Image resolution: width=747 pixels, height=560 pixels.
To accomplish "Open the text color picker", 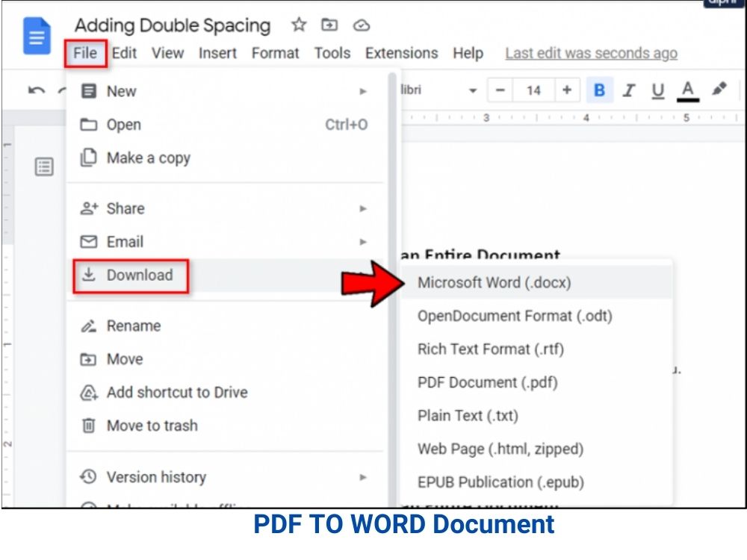I will (687, 91).
